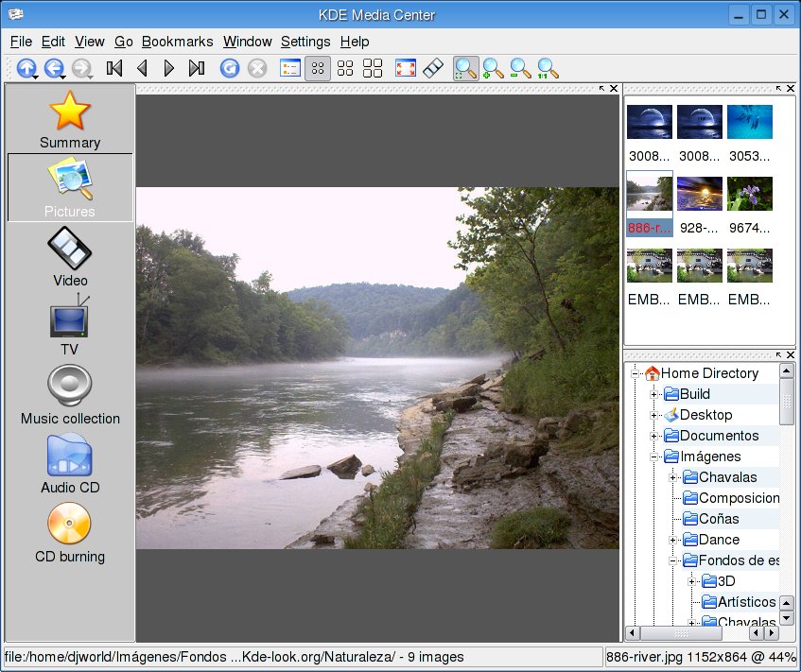Open dropdown arrow under Back button
Screen dimensions: 801x672
(x=62, y=78)
